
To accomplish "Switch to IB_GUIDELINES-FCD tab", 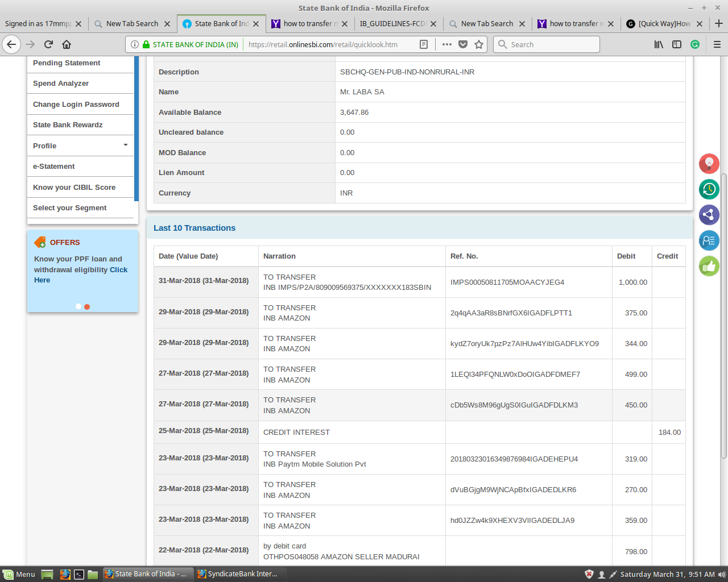I will pyautogui.click(x=392, y=24).
